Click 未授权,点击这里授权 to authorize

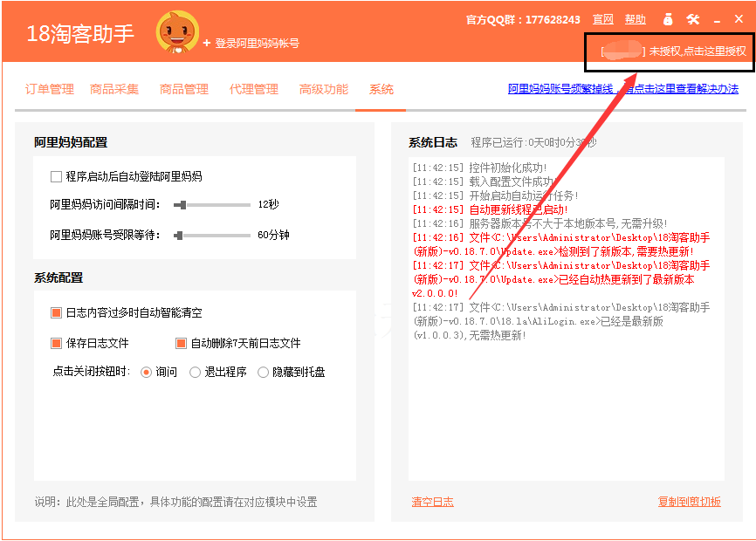point(698,51)
